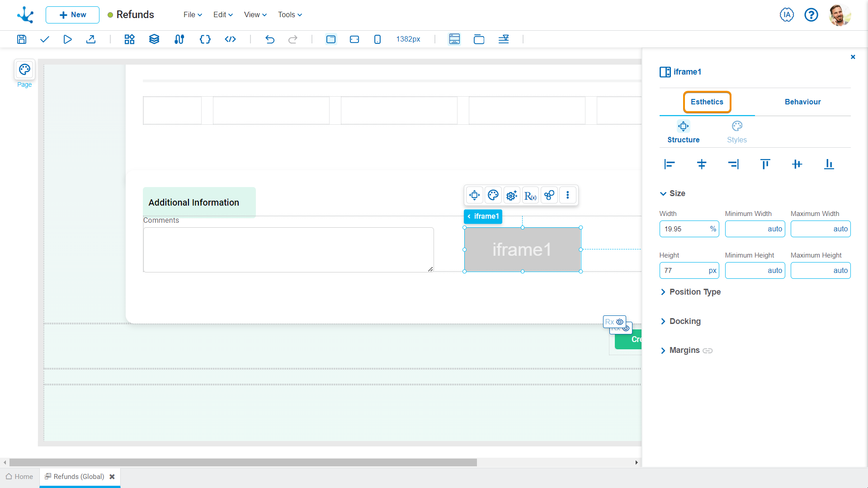Select the mobile device view icon
Image resolution: width=868 pixels, height=488 pixels.
(x=377, y=39)
